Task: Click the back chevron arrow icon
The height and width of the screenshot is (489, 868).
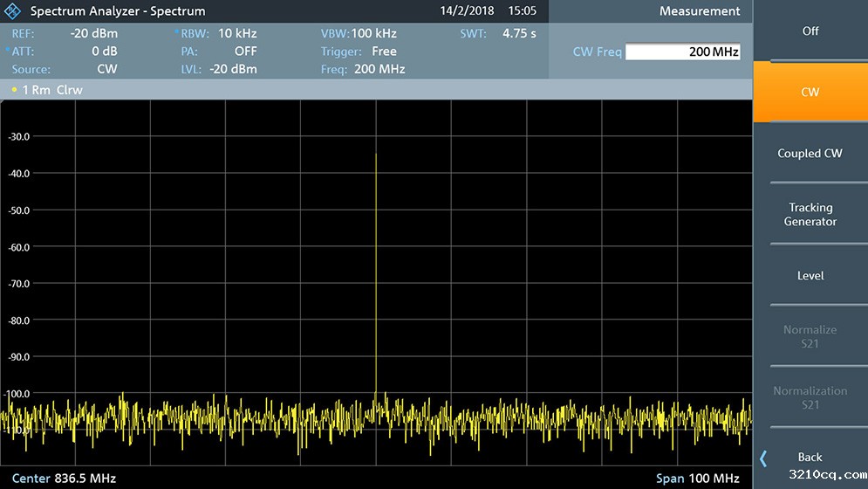Action: pyautogui.click(x=764, y=458)
